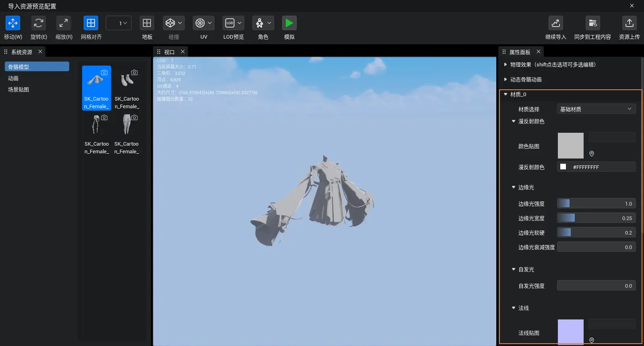Click camera icon on hair model thumbnail
This screenshot has height=346, width=644.
104,117
